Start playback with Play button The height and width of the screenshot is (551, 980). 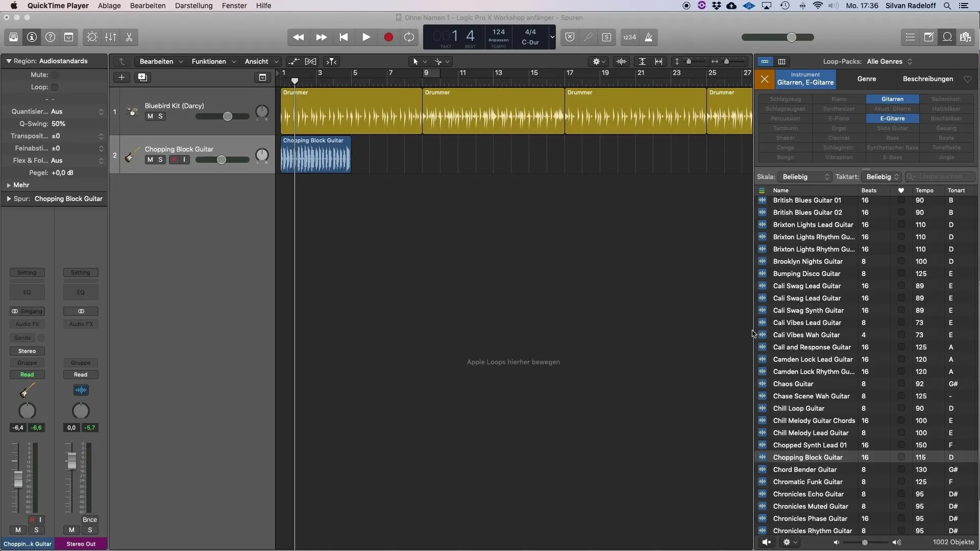click(366, 37)
